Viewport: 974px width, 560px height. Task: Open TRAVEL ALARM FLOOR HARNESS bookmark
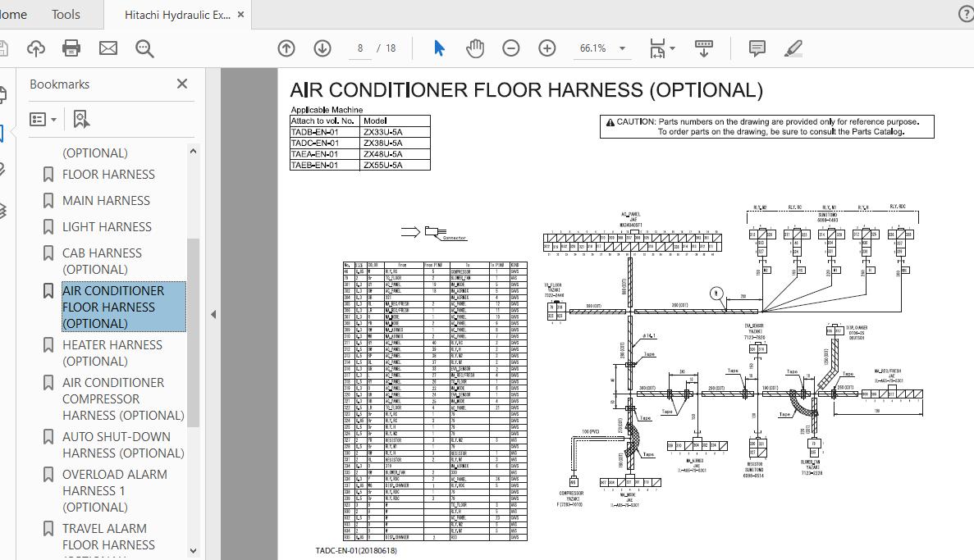click(108, 536)
